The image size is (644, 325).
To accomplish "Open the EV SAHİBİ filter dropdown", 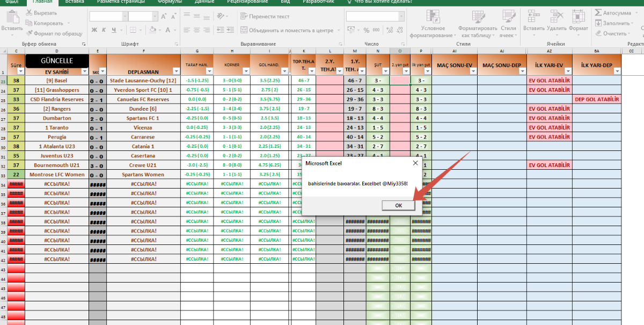I will pyautogui.click(x=84, y=71).
